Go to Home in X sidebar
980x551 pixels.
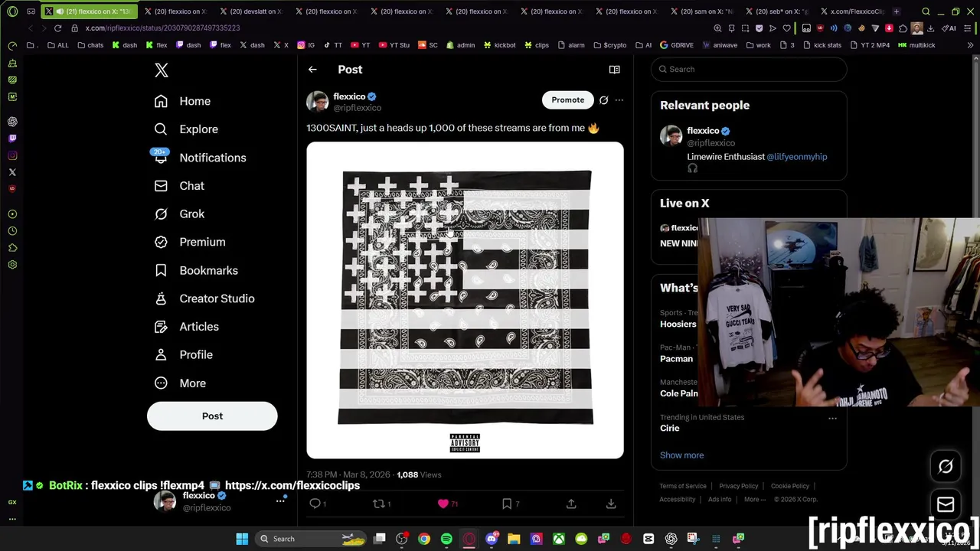coord(182,101)
